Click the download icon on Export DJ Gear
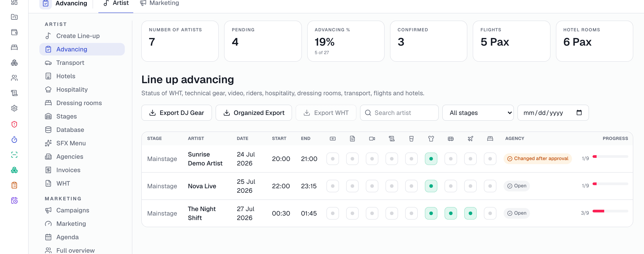Screen dimensions: 644x254 click(152, 113)
